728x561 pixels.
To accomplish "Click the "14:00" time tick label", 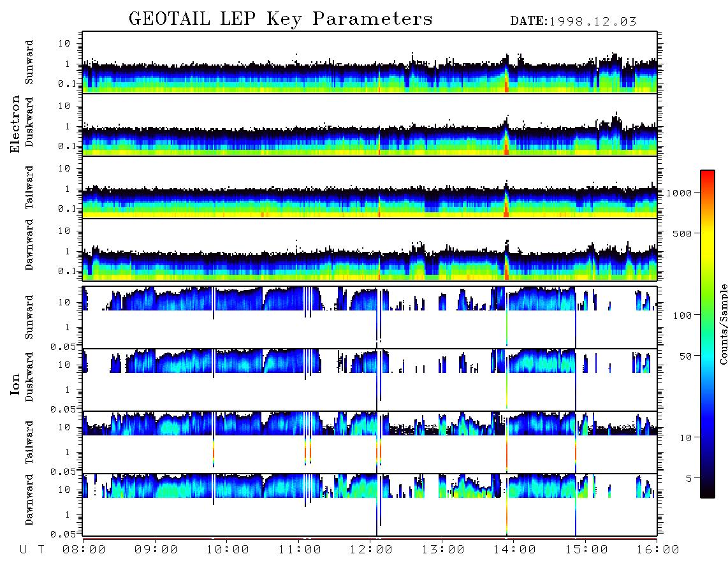I will pyautogui.click(x=514, y=550).
